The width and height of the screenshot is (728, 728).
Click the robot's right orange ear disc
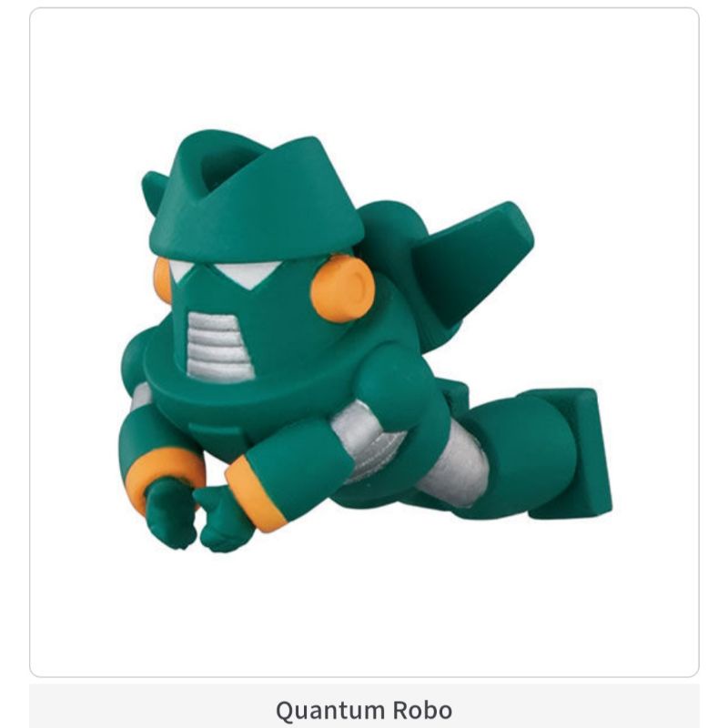[x=343, y=288]
